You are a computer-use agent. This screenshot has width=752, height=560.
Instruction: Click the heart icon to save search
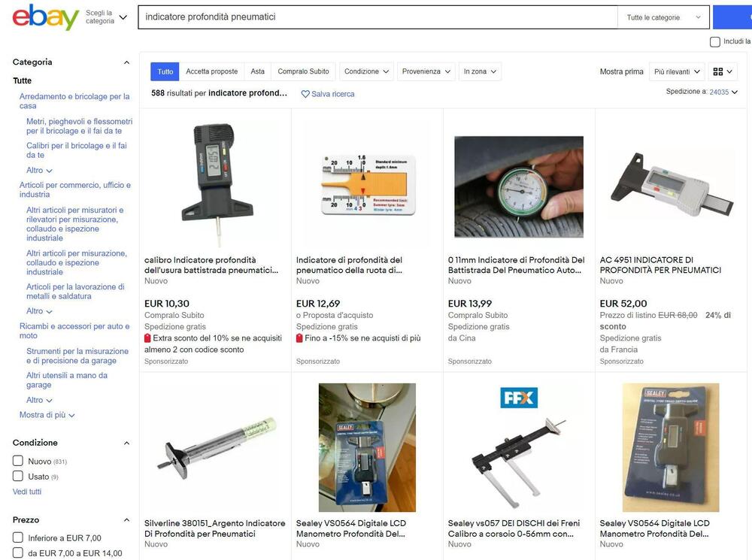point(305,94)
